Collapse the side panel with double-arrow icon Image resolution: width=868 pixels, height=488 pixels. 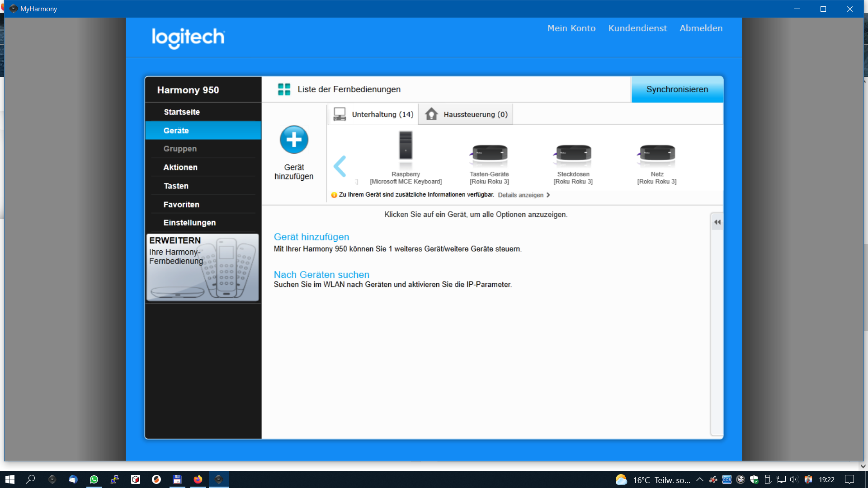(717, 222)
